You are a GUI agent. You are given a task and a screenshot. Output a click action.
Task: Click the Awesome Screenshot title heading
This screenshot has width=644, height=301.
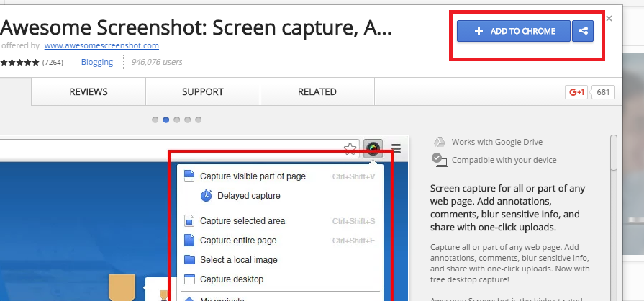(x=196, y=27)
